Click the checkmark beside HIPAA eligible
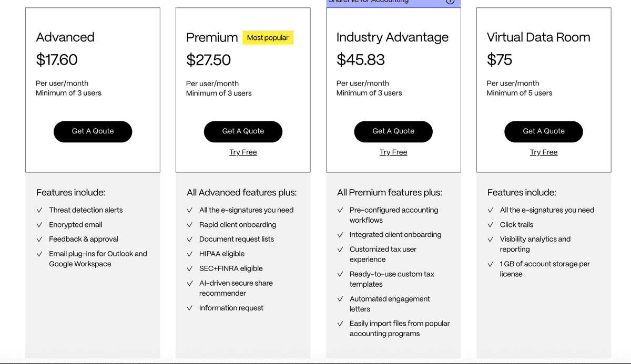631x364 pixels. pos(190,254)
